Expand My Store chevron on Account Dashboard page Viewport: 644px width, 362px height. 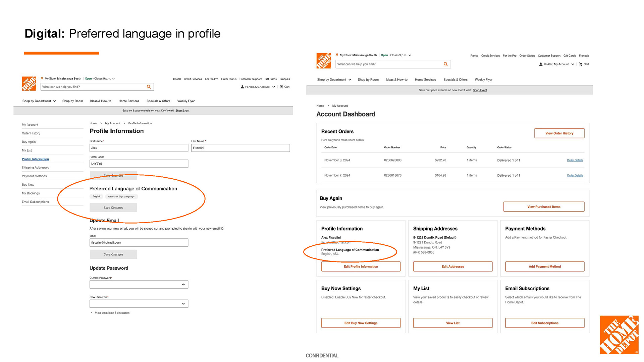click(410, 55)
